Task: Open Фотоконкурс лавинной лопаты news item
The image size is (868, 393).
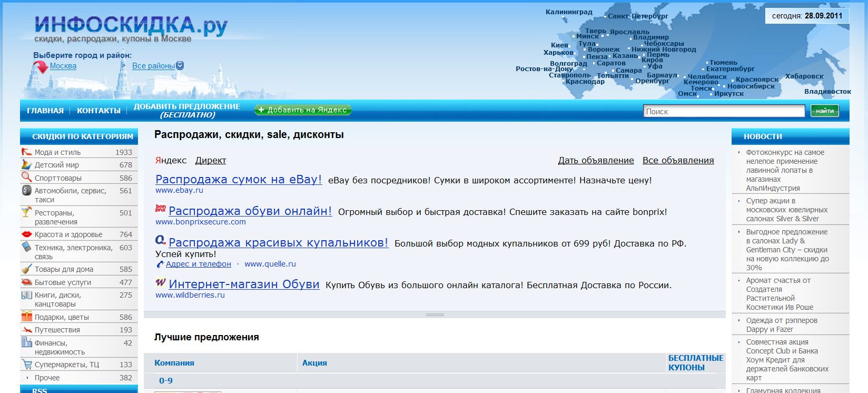Action: coord(785,170)
